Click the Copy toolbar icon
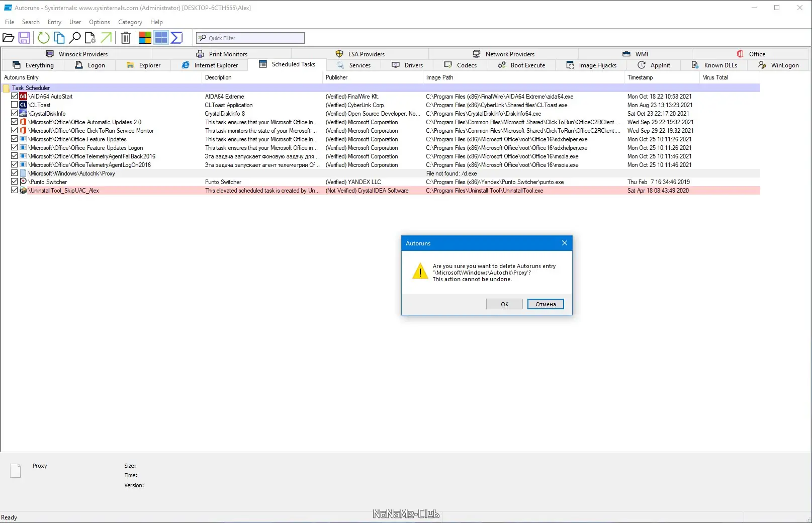 pyautogui.click(x=59, y=38)
